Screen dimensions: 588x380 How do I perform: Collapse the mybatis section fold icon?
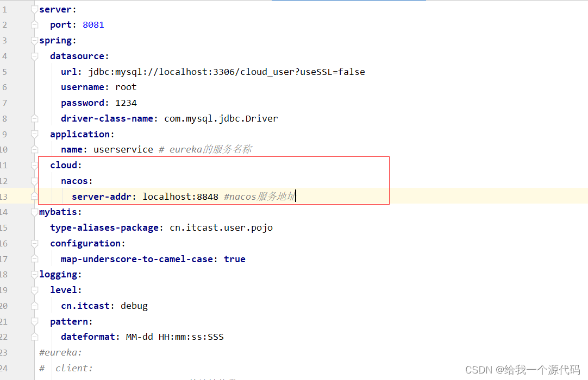pos(34,212)
